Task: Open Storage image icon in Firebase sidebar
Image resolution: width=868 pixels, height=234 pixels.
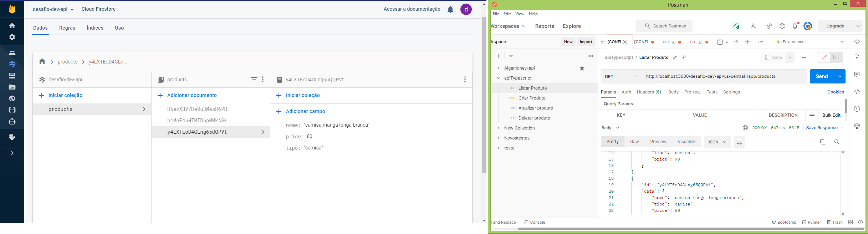Action: coord(12,87)
